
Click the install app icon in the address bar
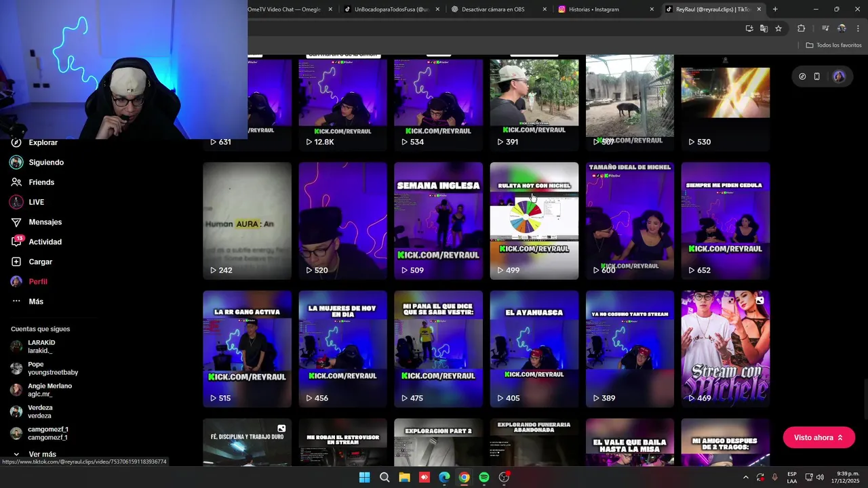pos(749,28)
